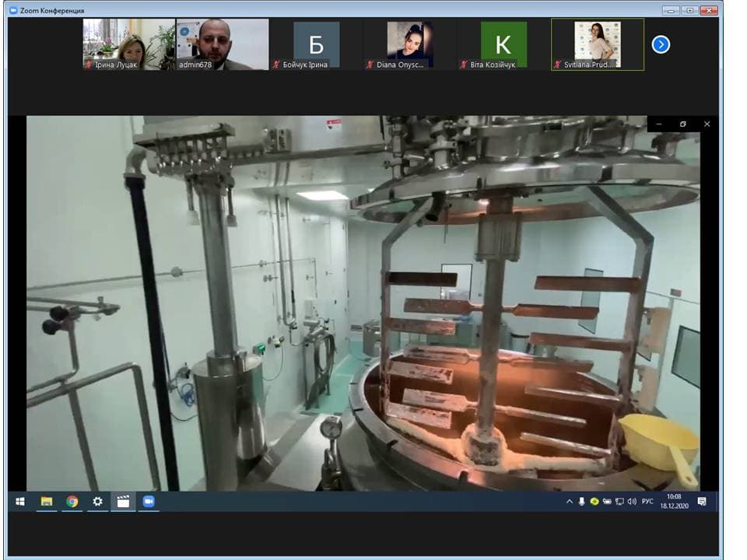
Task: Open Google Chrome from the shared taskbar
Action: (72, 502)
